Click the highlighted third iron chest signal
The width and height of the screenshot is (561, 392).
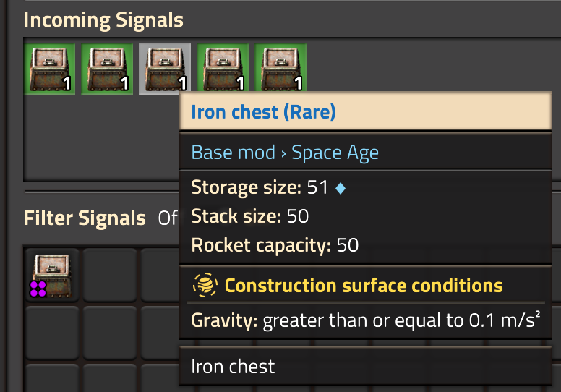(x=165, y=69)
